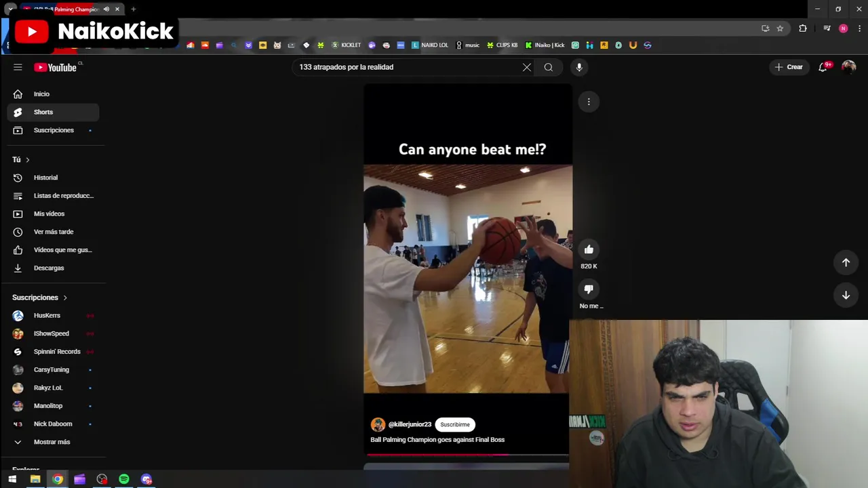Screen dimensions: 868x488
Task: Mute the YouTube browser tab audio
Action: click(x=106, y=9)
